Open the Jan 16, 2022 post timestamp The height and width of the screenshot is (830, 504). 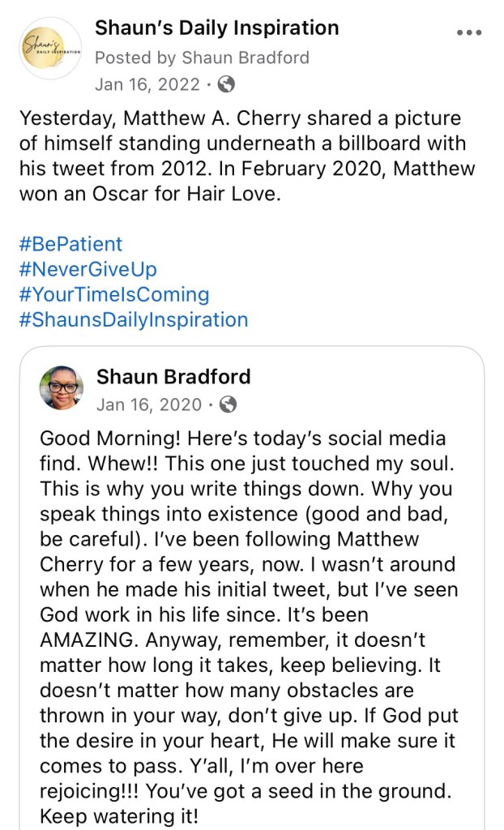click(x=147, y=83)
